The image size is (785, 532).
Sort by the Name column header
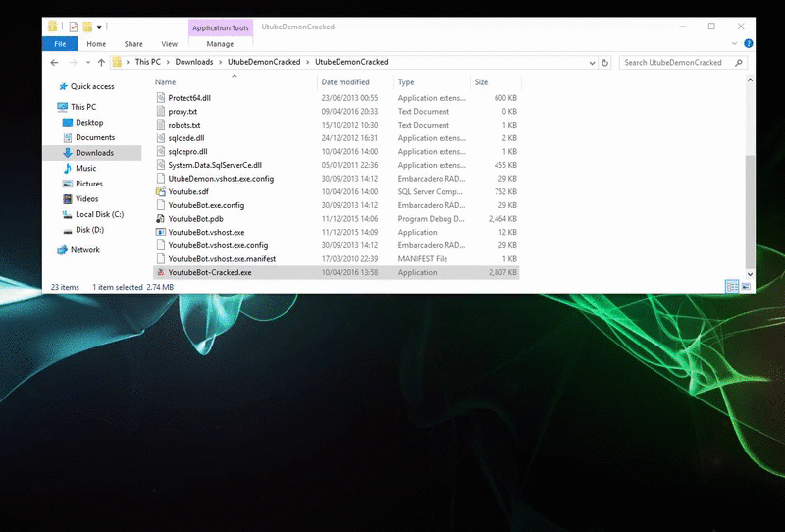(x=235, y=82)
